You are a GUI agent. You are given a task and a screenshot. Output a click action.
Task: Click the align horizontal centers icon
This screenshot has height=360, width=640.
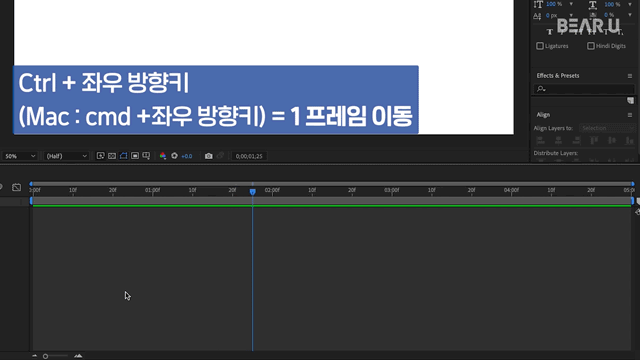(x=558, y=141)
